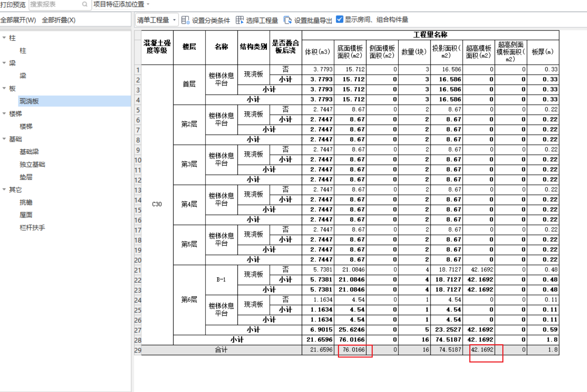Click 第3层 floor cell

pyautogui.click(x=189, y=164)
